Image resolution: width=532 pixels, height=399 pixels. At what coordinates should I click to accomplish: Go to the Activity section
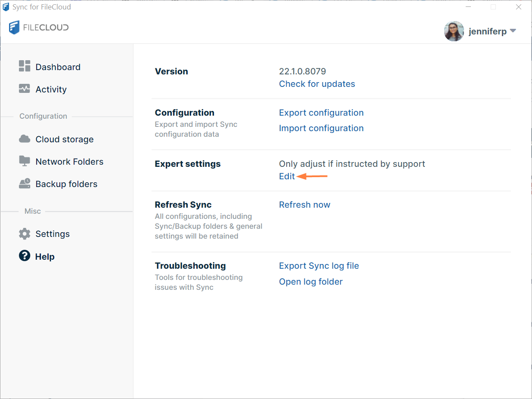click(51, 89)
